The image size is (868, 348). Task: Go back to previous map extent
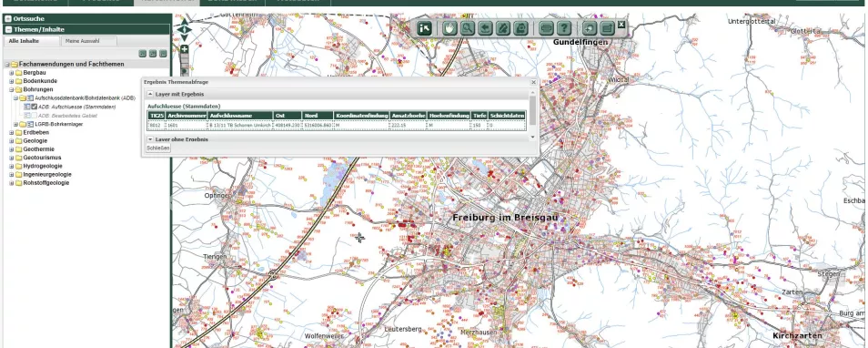click(486, 28)
